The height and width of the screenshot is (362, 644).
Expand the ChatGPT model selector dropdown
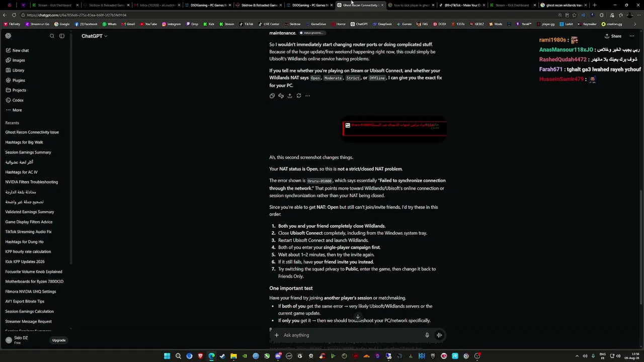[95, 36]
